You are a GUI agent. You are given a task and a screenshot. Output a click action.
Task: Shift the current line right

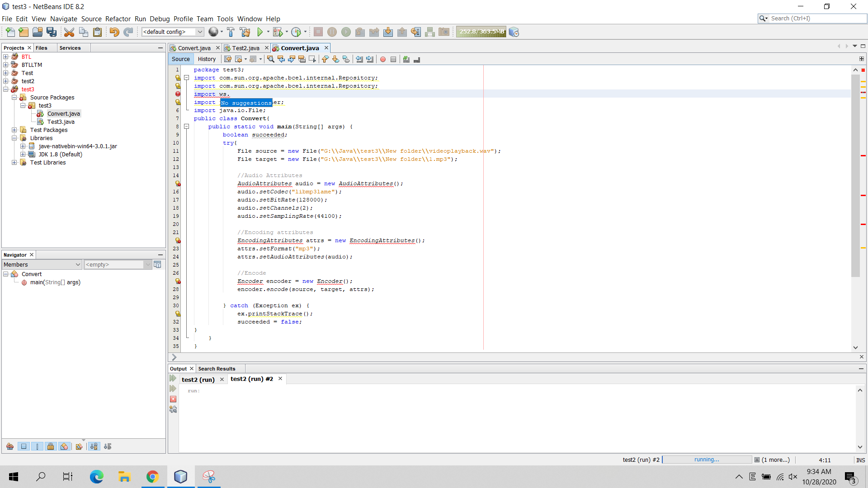(370, 59)
